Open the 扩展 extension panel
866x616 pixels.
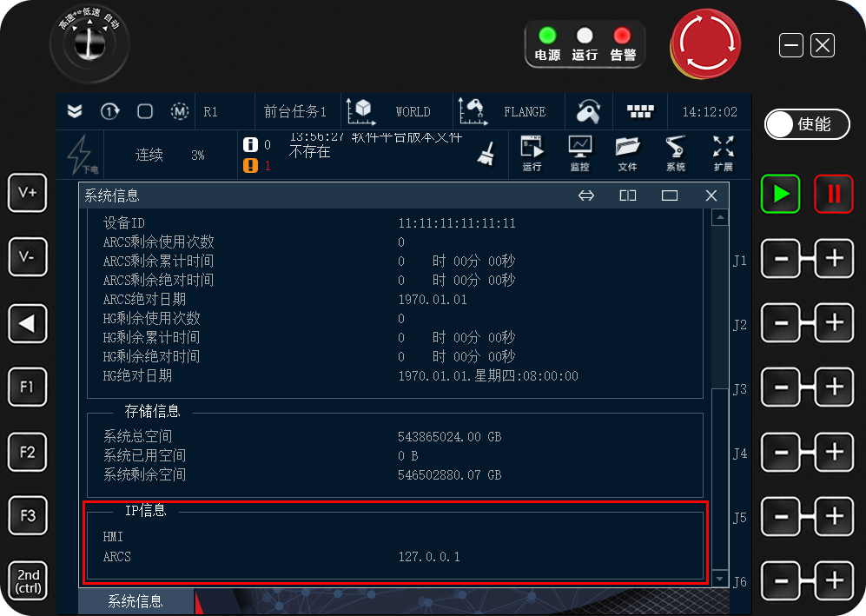tap(723, 154)
